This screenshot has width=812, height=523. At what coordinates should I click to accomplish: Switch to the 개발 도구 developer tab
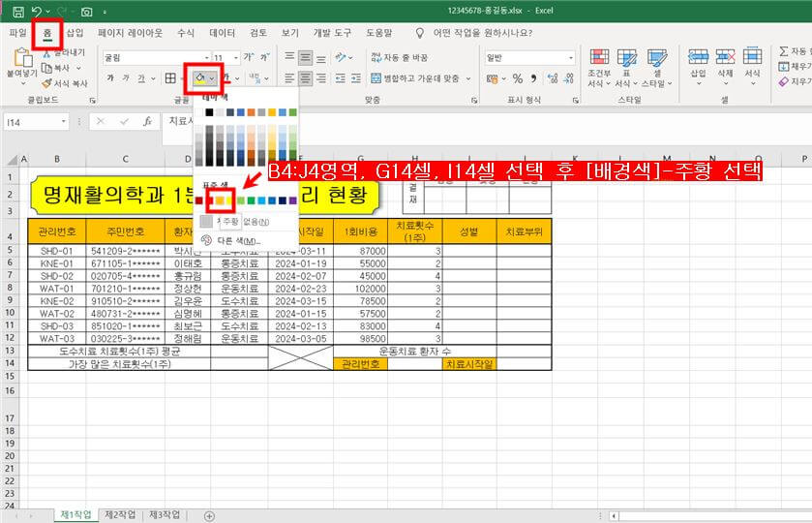tap(332, 33)
